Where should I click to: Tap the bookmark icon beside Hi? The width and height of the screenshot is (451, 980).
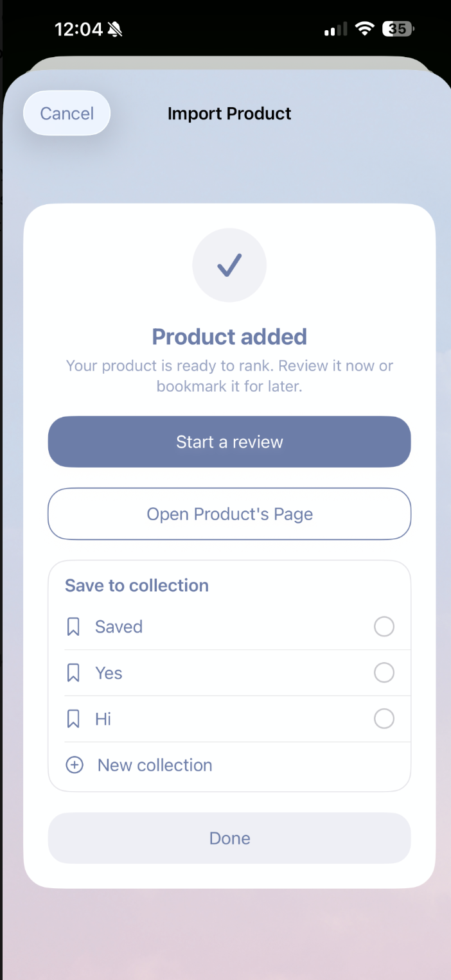tap(73, 719)
